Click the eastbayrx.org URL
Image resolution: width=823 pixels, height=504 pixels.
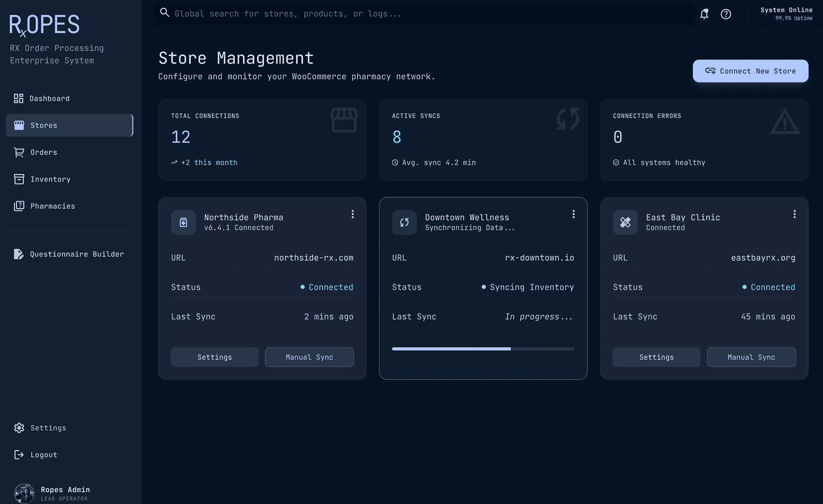point(763,258)
